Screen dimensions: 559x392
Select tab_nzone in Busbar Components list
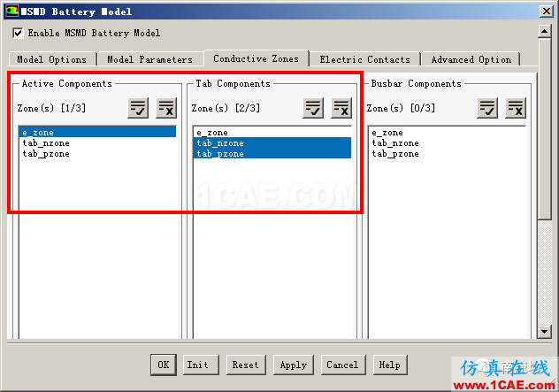447,143
